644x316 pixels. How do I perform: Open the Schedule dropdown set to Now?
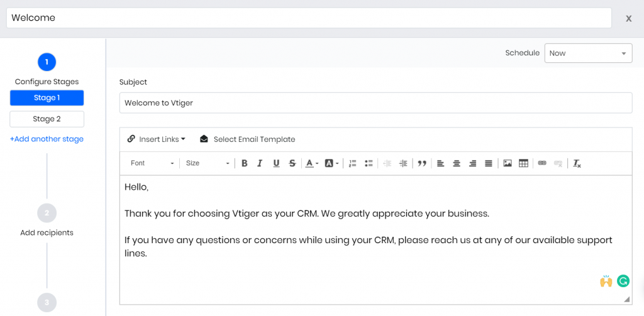587,53
